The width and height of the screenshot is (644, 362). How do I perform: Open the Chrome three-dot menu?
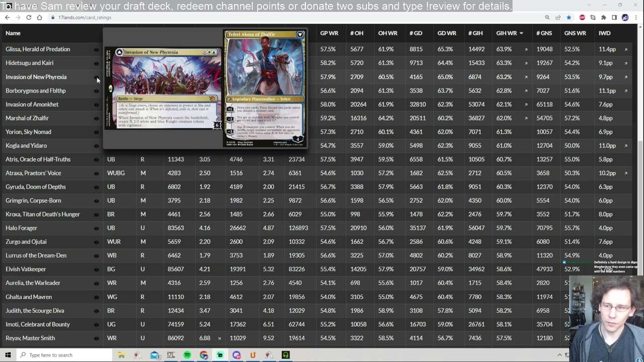click(636, 18)
